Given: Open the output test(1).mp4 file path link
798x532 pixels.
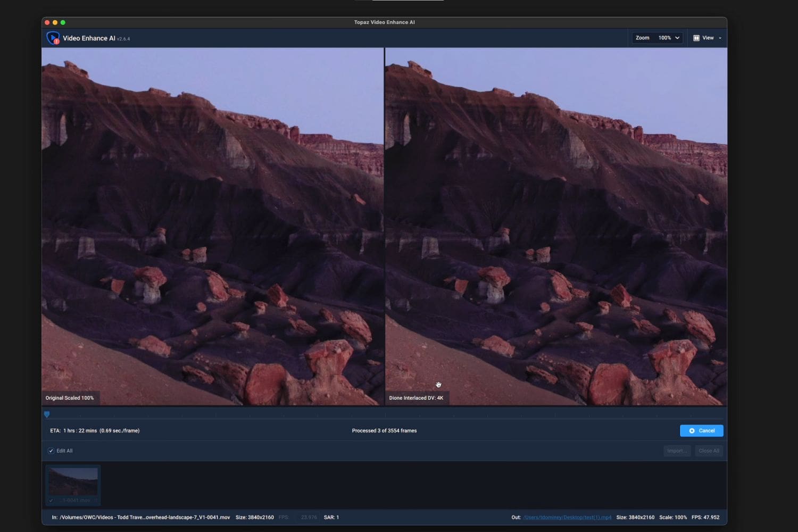Looking at the screenshot, I should (x=567, y=517).
